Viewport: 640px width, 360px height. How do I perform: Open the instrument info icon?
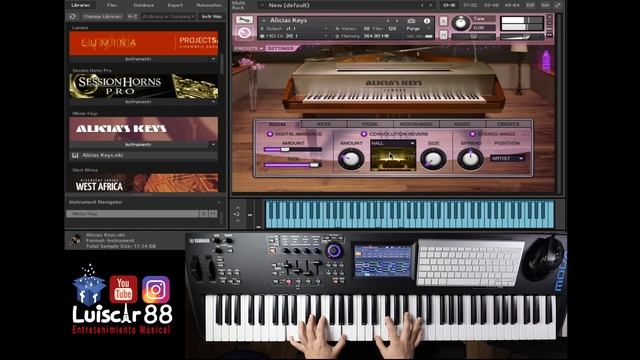pyautogui.click(x=427, y=21)
